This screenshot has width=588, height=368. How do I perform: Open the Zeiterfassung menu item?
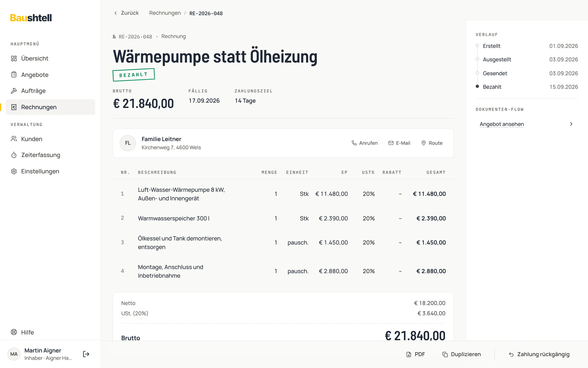50,155
